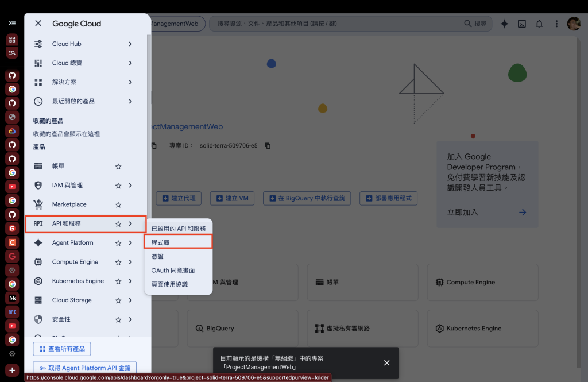The image size is (588, 382).
Task: Star Cloud Storage as favorite
Action: 118,300
